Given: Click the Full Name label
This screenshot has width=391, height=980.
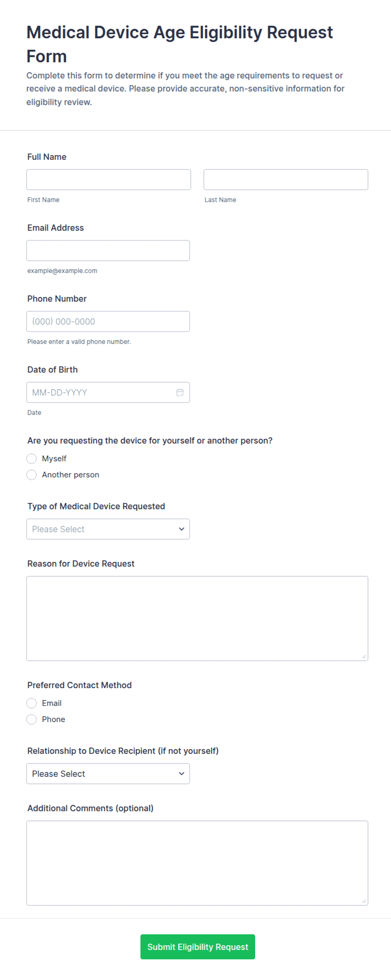Looking at the screenshot, I should [x=47, y=157].
